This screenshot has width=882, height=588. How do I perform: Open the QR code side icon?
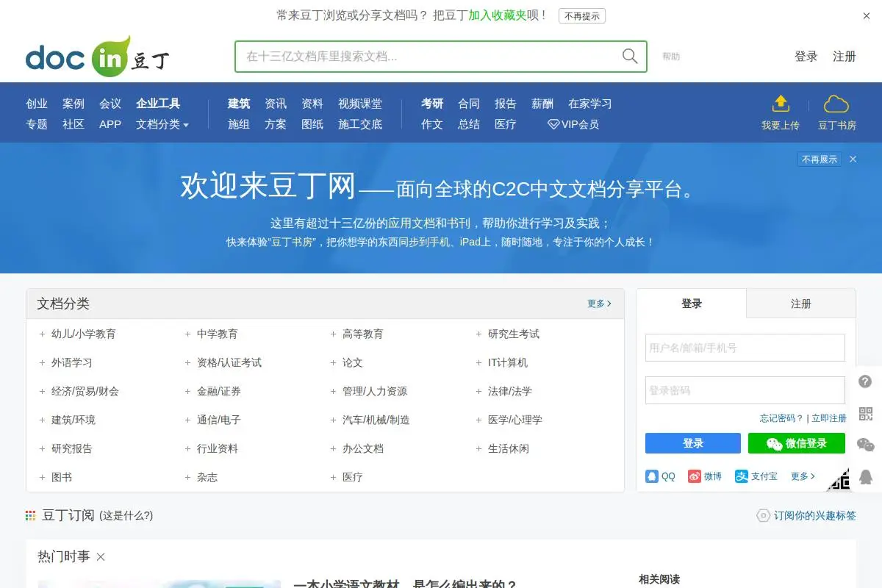point(866,414)
